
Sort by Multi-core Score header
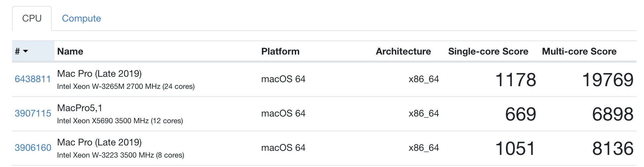[x=579, y=51]
